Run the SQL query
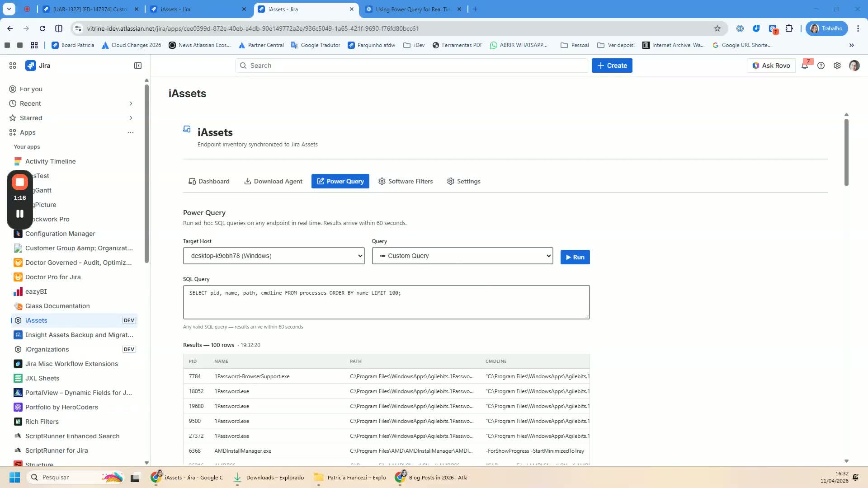 575,257
